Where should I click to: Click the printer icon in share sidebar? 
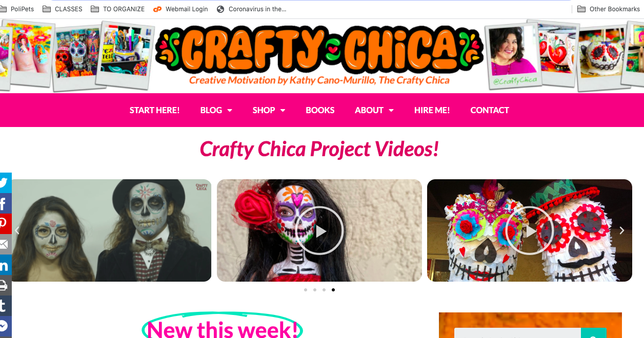coord(5,285)
